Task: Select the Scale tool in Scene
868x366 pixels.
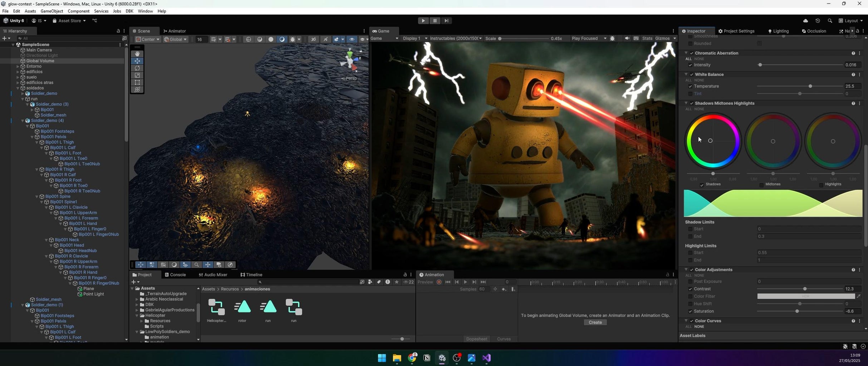Action: [x=137, y=75]
